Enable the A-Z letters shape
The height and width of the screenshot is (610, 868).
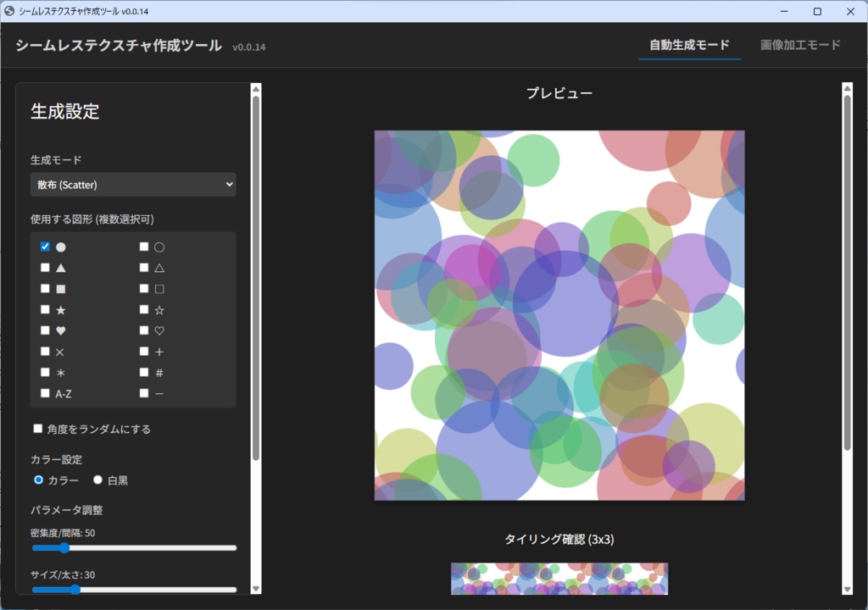(x=45, y=393)
